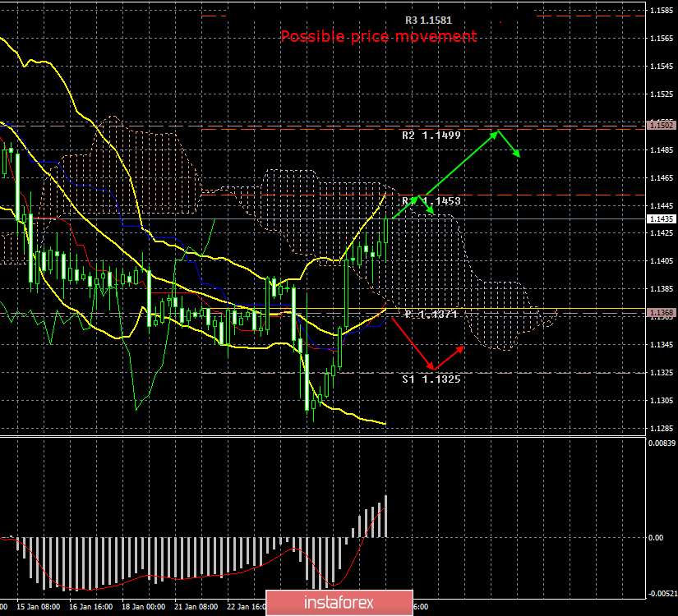Click the -0.00521 indicator scale value
The width and height of the screenshot is (678, 616).
click(662, 594)
